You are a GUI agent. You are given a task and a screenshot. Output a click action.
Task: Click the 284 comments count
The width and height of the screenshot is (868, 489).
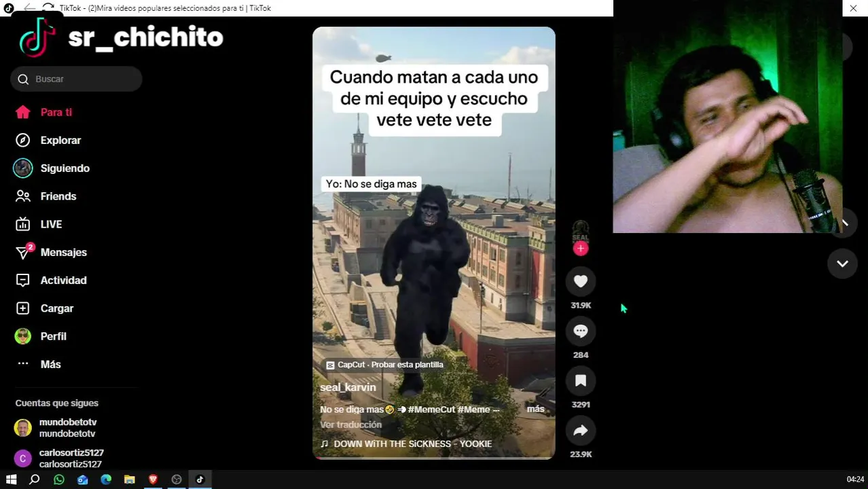581,355
